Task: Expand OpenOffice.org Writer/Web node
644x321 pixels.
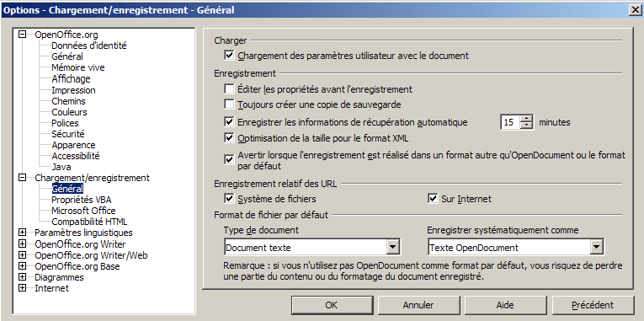Action: [x=22, y=254]
